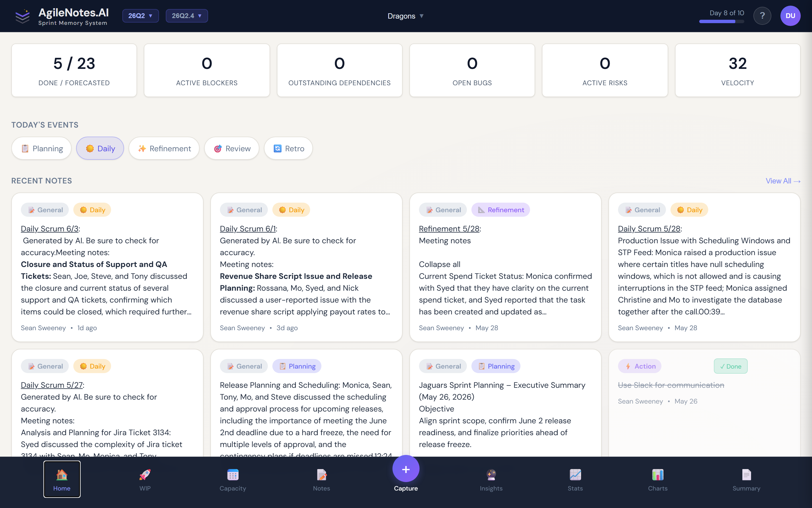Open the Daily Scrum 5/28 note link

coord(649,229)
